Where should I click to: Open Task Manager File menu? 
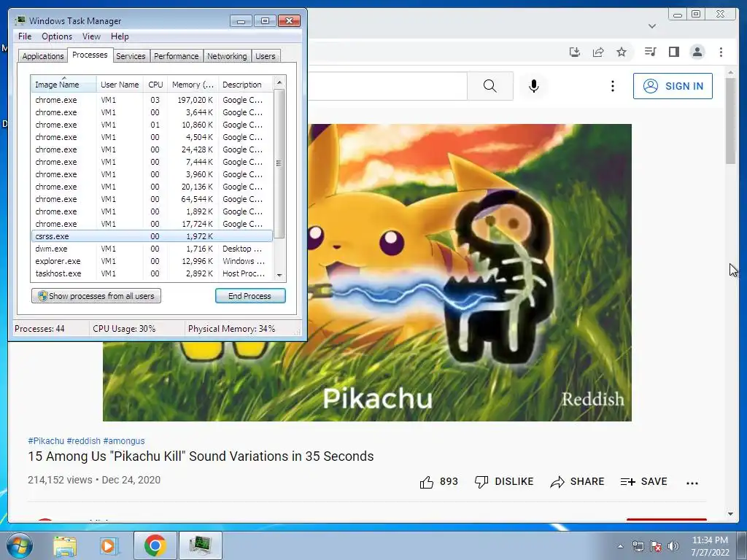[x=25, y=36]
